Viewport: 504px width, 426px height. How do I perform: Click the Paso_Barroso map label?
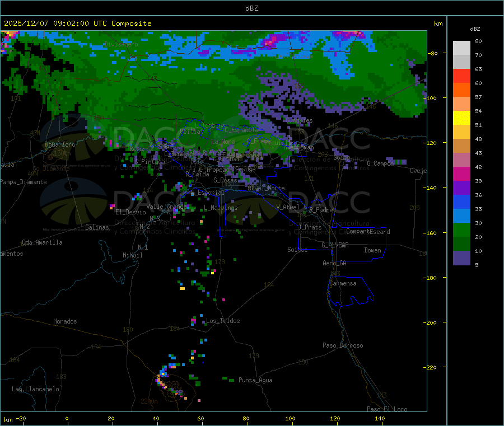[343, 346]
